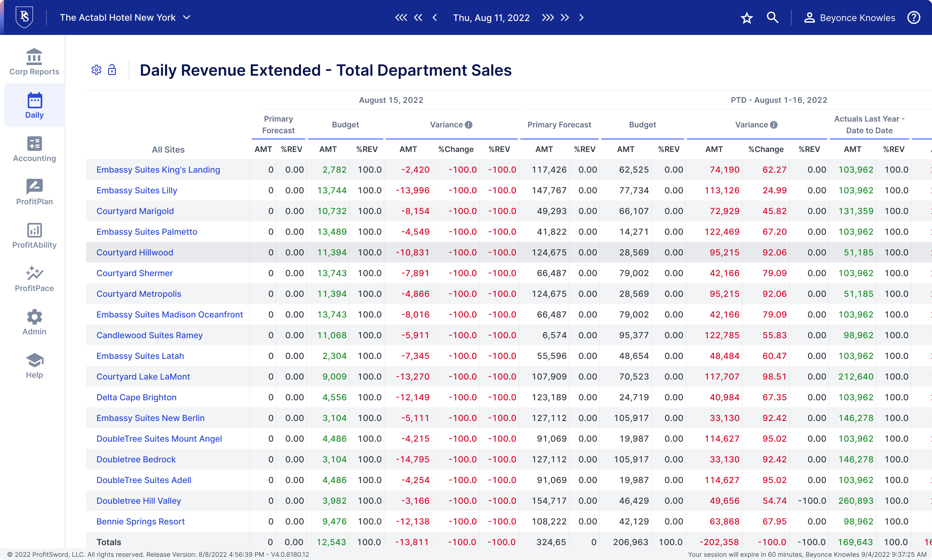Viewport: 932px width, 560px height.
Task: Open the report settings gear icon
Action: 96,70
